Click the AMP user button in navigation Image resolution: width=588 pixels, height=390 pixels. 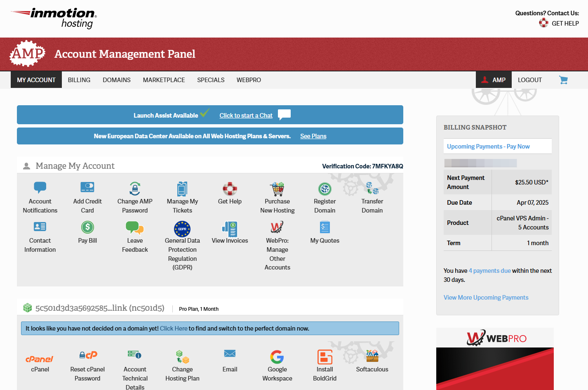click(x=494, y=80)
